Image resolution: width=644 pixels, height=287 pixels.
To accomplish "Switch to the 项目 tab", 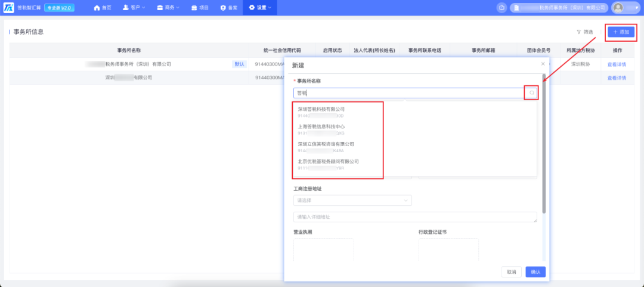I will [x=200, y=8].
